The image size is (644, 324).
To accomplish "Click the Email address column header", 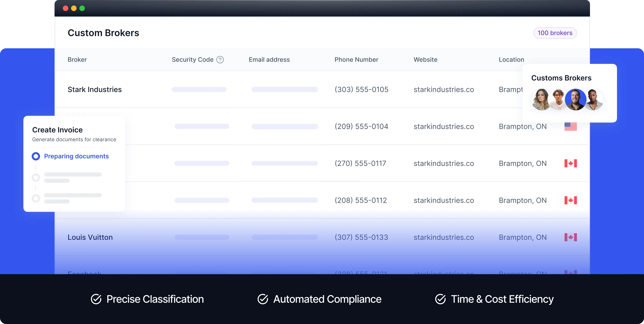I will pos(269,60).
